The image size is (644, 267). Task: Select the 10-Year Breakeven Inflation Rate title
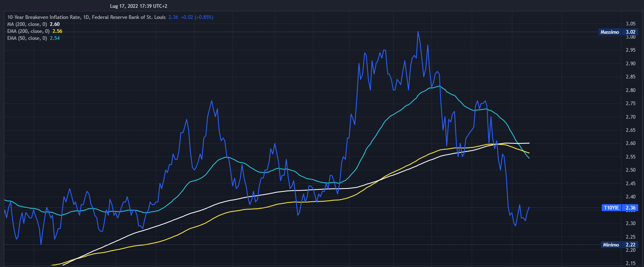(86, 17)
